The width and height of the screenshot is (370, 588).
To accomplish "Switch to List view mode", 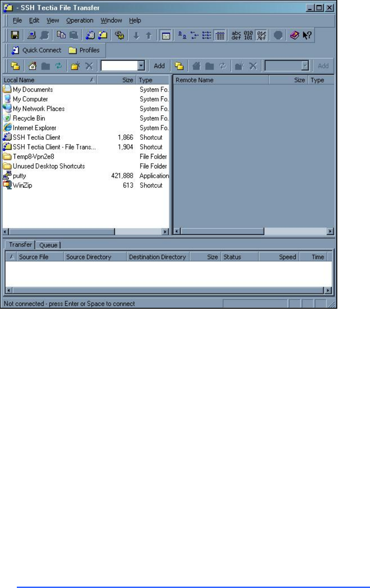I will click(207, 35).
